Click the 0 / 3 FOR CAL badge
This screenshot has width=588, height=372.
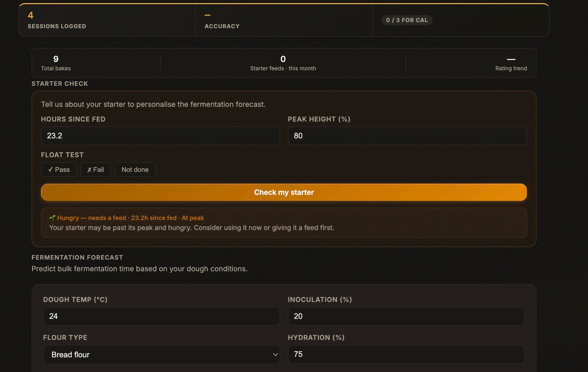click(x=407, y=20)
